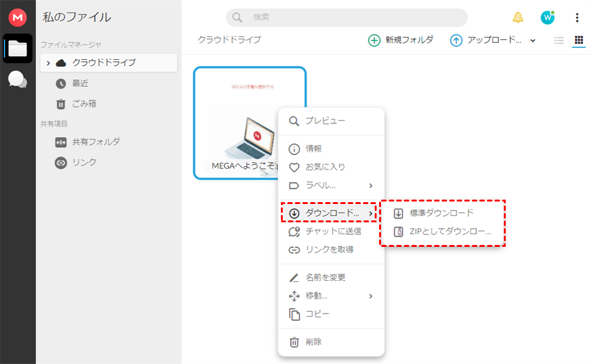This screenshot has height=364, width=592.
Task: Click the clock icon beside 最近
Action: click(61, 84)
